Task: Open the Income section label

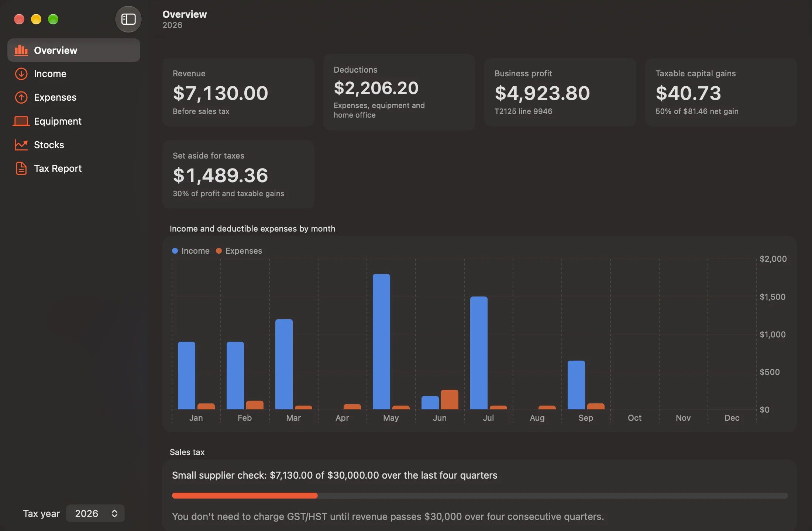Action: click(50, 74)
